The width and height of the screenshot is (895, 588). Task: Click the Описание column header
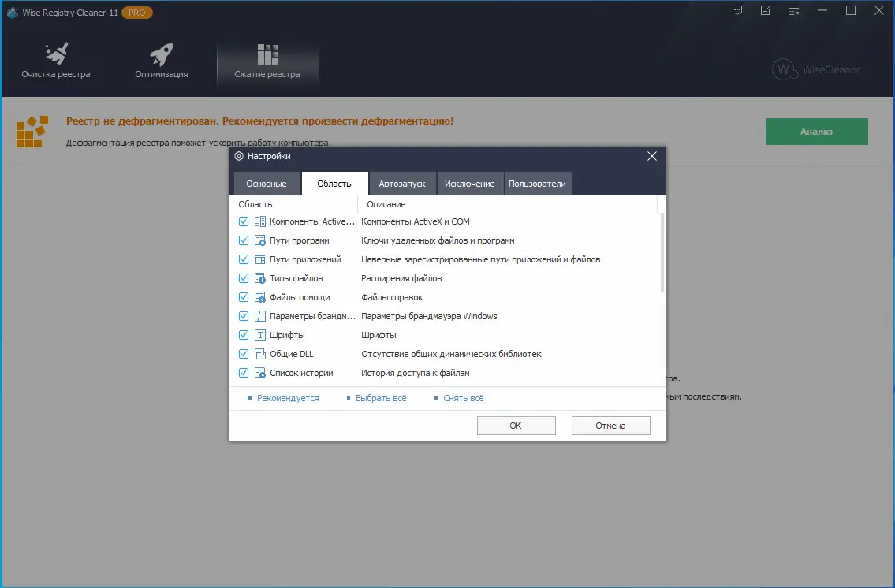(x=508, y=204)
